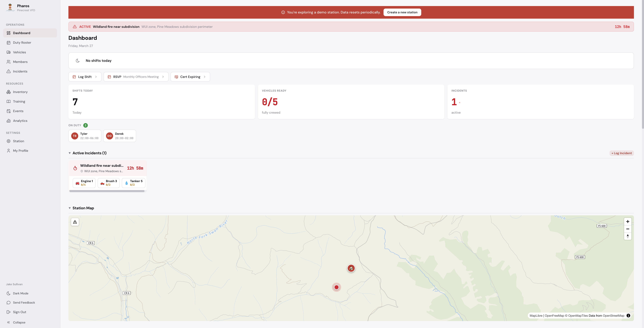644x328 pixels.
Task: Click the map zoom in plus icon
Action: tap(628, 221)
